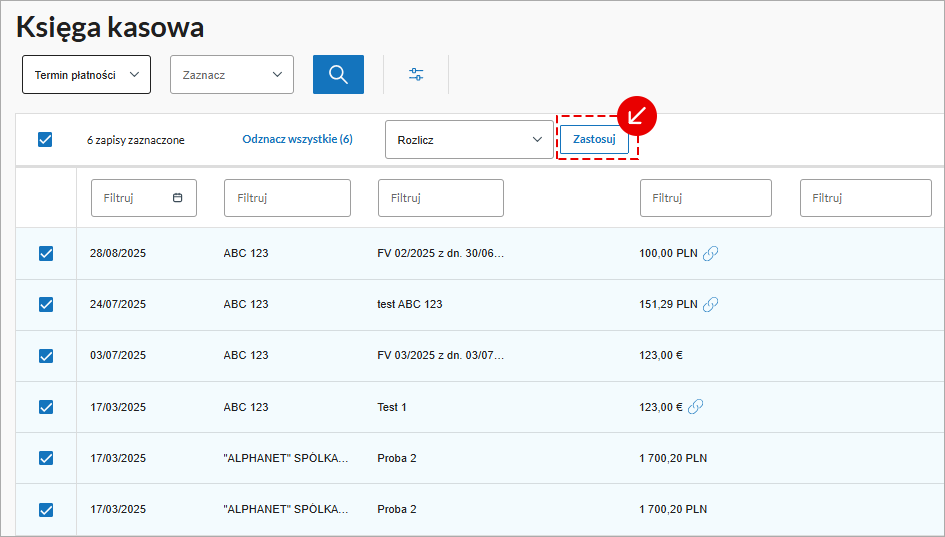Image resolution: width=945 pixels, height=537 pixels.
Task: Click the calendar icon in date filter
Action: pyautogui.click(x=178, y=198)
